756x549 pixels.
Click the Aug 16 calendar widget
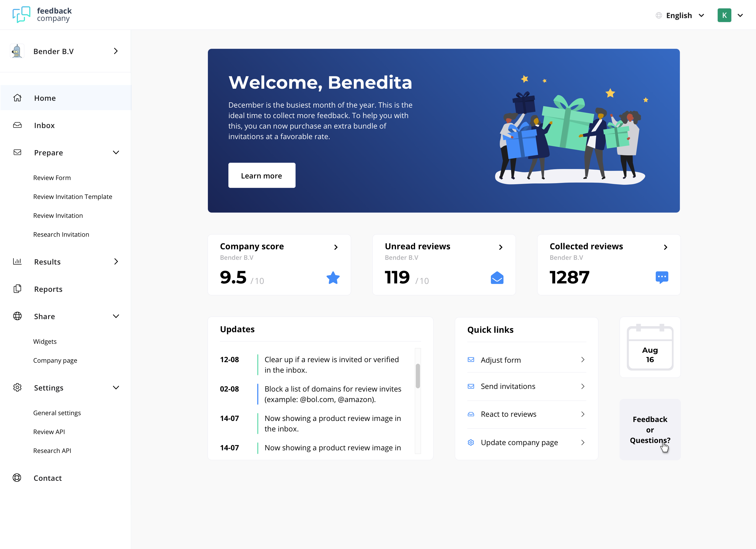[650, 347]
